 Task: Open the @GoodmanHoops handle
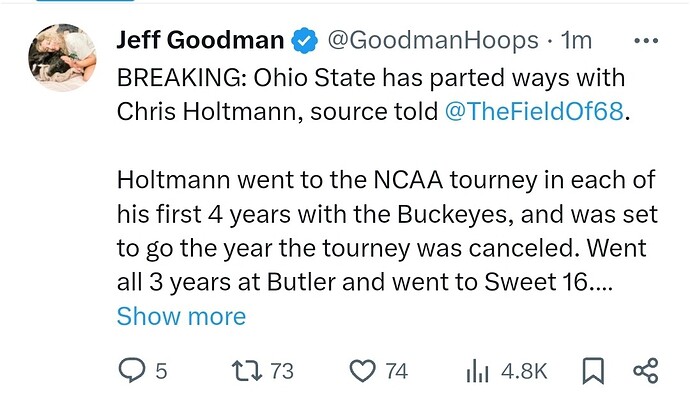[433, 41]
